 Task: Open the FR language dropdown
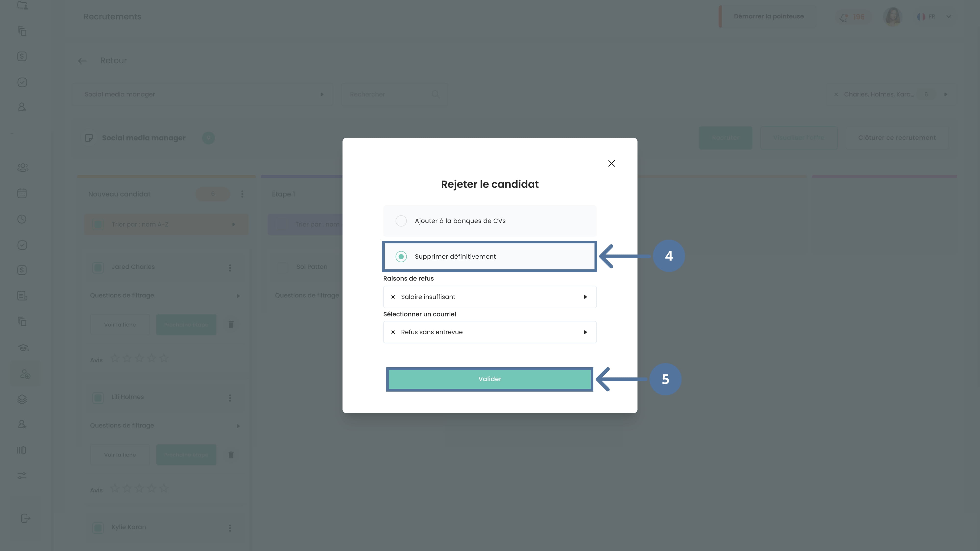[x=948, y=17]
